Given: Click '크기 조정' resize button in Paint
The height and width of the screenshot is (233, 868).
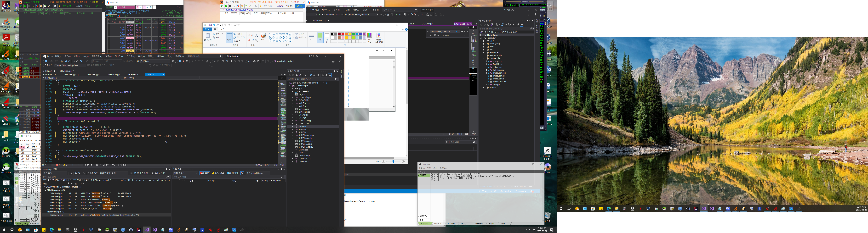Looking at the screenshot, I should tap(239, 37).
